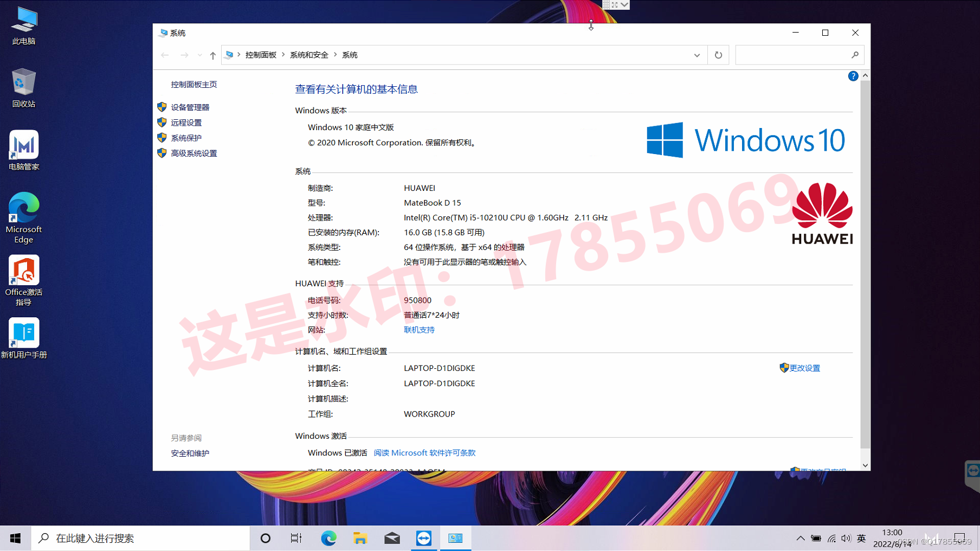Open the remote toolbar dropdown at screen top
The width and height of the screenshot is (980, 551).
[x=624, y=5]
